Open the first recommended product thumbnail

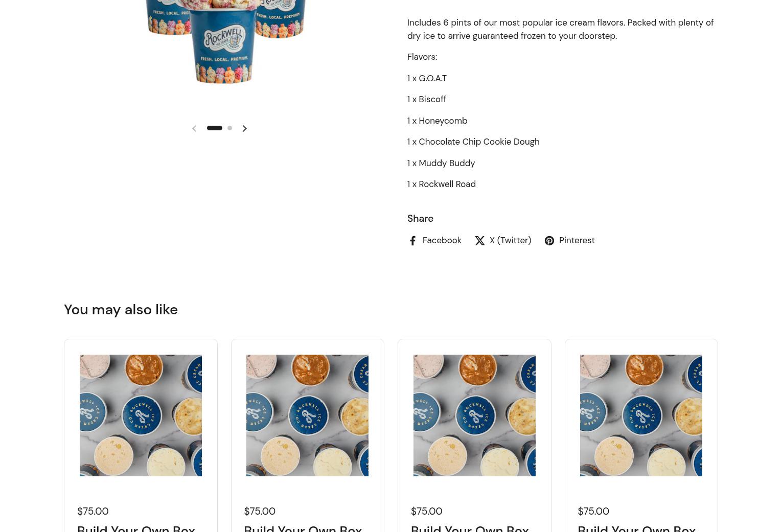141,415
